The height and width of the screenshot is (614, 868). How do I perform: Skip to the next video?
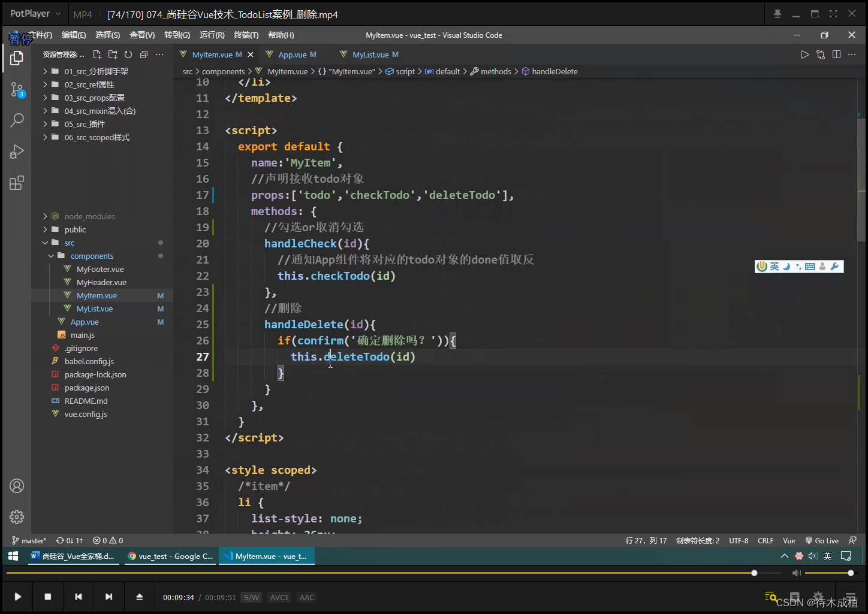click(x=108, y=597)
